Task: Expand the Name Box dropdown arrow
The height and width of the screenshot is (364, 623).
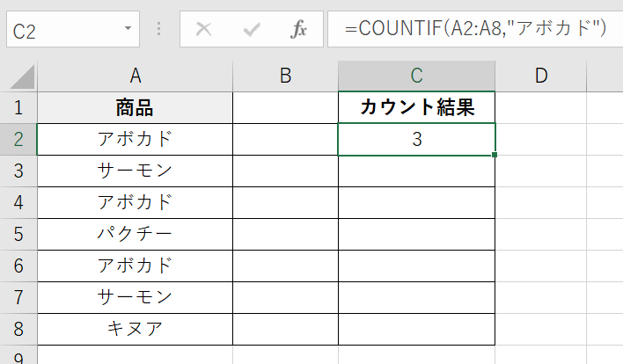Action: (128, 30)
